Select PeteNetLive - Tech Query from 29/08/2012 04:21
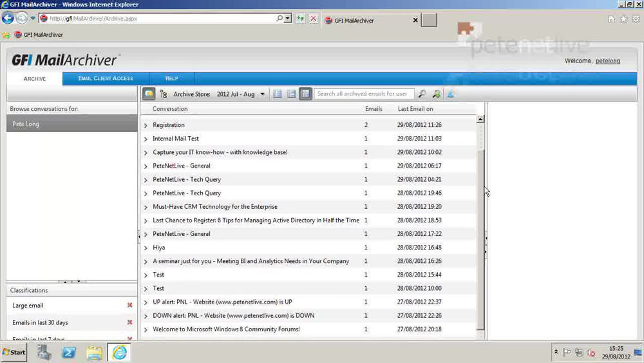 pyautogui.click(x=308, y=179)
